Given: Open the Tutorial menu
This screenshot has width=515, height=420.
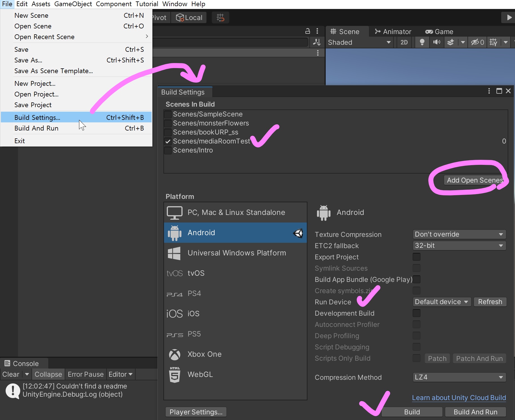Looking at the screenshot, I should [147, 4].
